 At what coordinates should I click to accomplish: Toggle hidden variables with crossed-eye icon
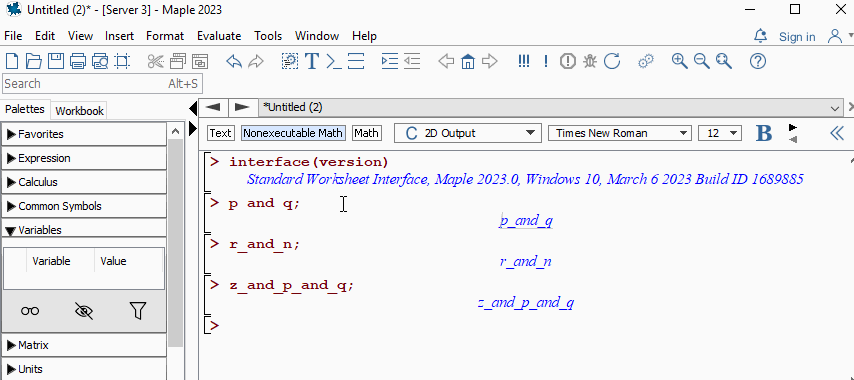pyautogui.click(x=84, y=311)
